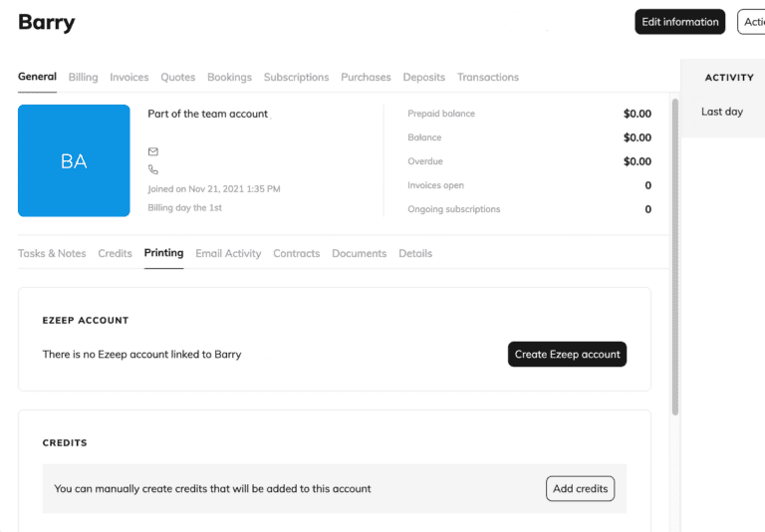Open the Billing tab
Screen dimensions: 765x532
[83, 77]
